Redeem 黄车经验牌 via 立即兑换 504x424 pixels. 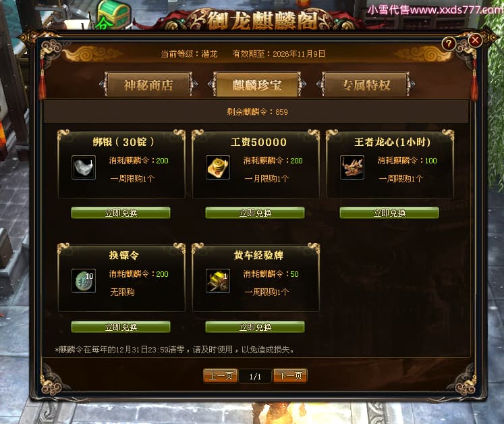pyautogui.click(x=255, y=327)
